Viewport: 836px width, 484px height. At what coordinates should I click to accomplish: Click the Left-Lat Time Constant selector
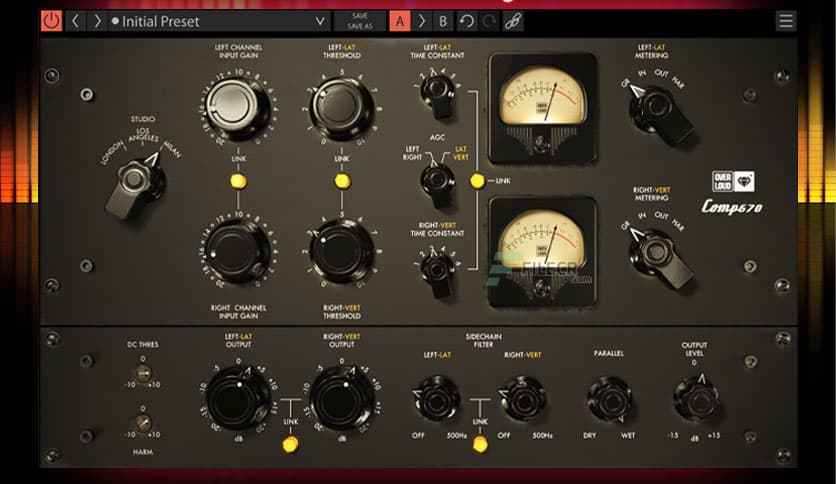tap(439, 95)
